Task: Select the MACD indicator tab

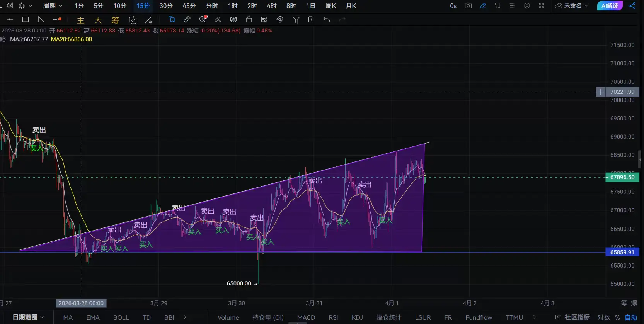Action: (x=306, y=317)
